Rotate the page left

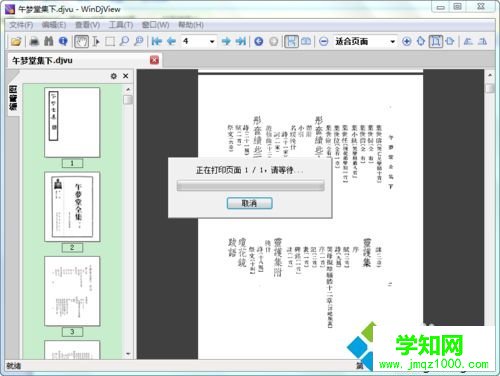pyautogui.click(x=468, y=41)
